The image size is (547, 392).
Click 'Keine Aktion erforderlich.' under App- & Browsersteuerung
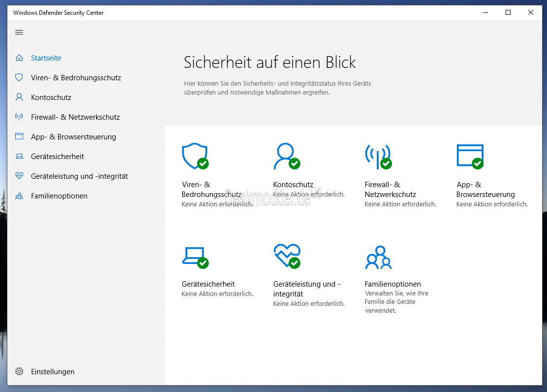(492, 204)
